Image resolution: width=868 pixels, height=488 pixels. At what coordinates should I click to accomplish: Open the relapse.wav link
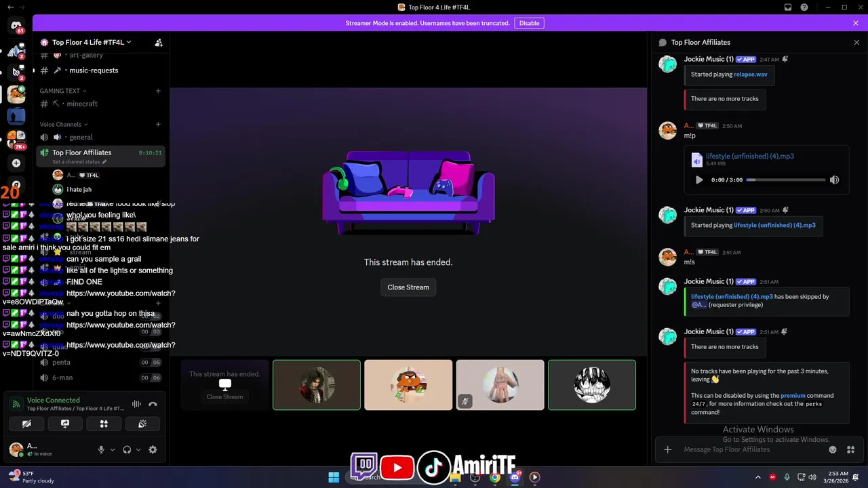click(x=751, y=75)
